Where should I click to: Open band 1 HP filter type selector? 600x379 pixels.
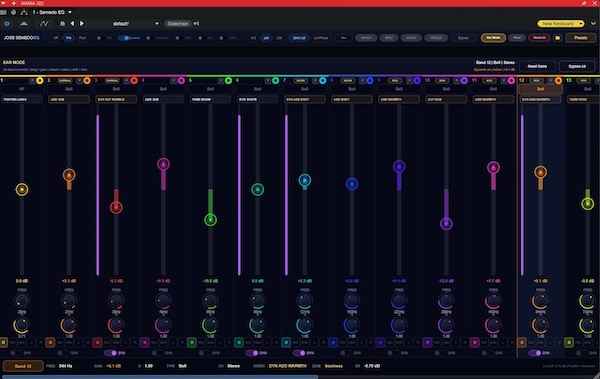(x=22, y=89)
